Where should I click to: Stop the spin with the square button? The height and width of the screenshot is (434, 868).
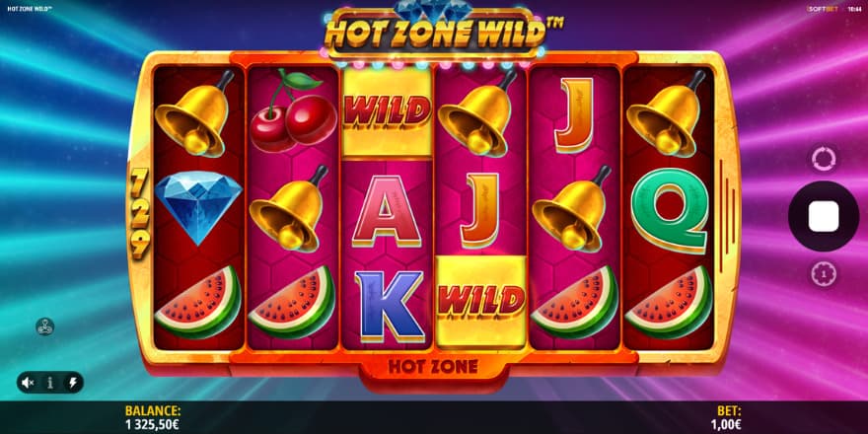point(824,216)
